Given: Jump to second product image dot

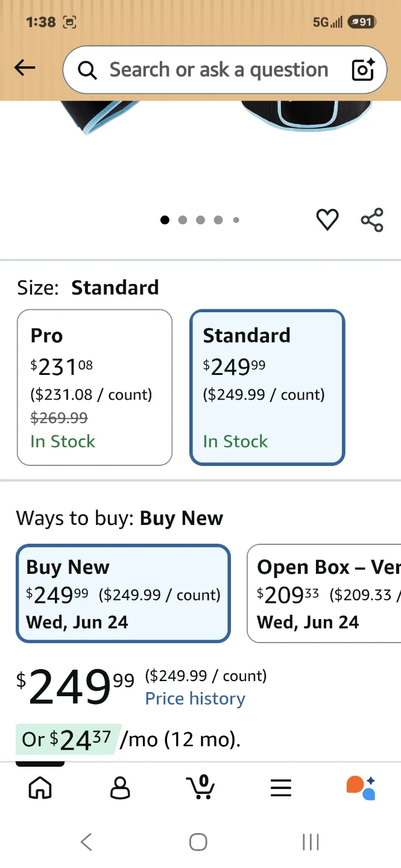Looking at the screenshot, I should pyautogui.click(x=183, y=220).
